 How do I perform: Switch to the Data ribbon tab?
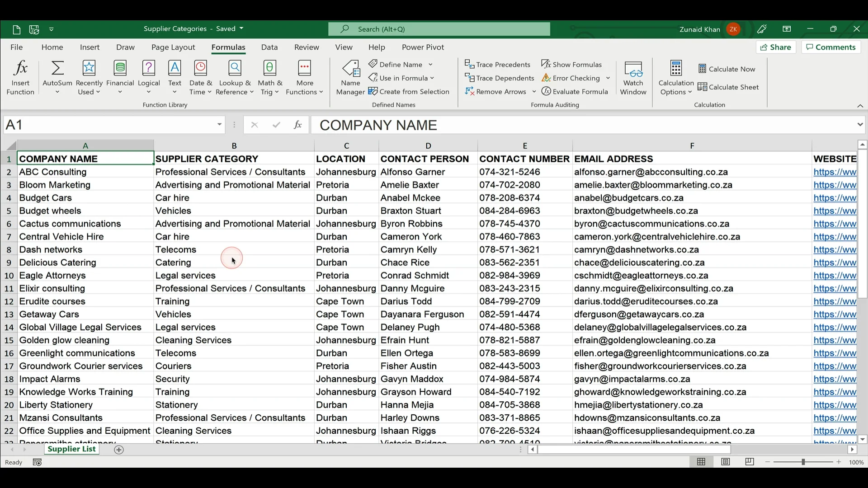269,47
